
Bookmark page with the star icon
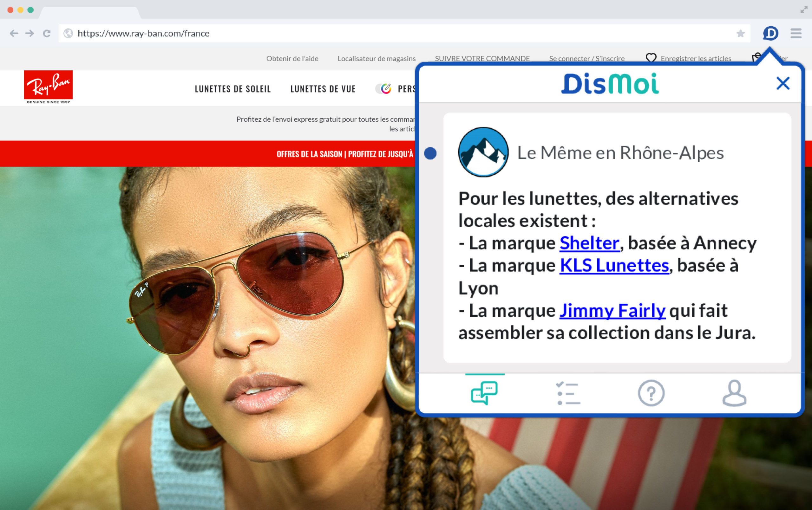740,33
